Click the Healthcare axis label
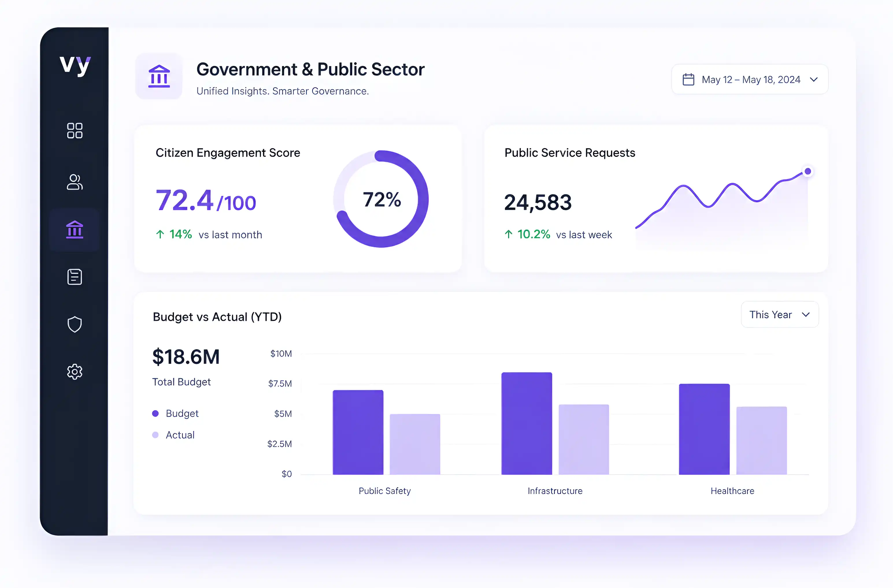 tap(732, 491)
